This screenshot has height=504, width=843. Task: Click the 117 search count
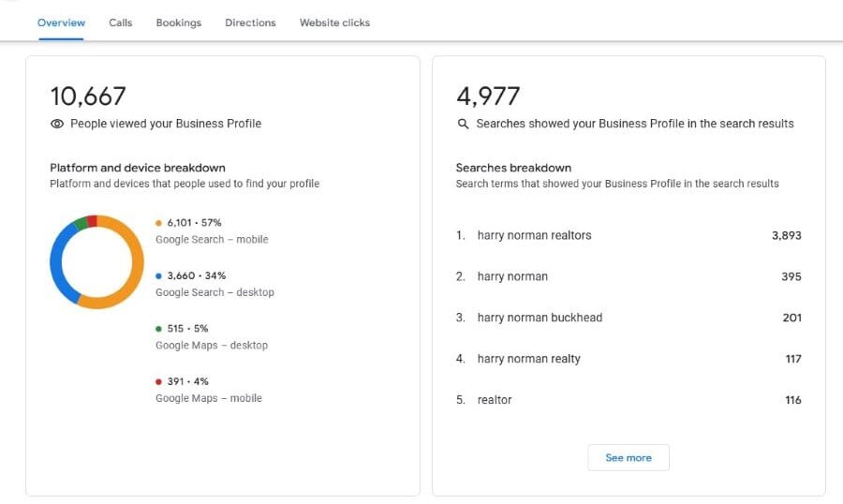pos(793,359)
